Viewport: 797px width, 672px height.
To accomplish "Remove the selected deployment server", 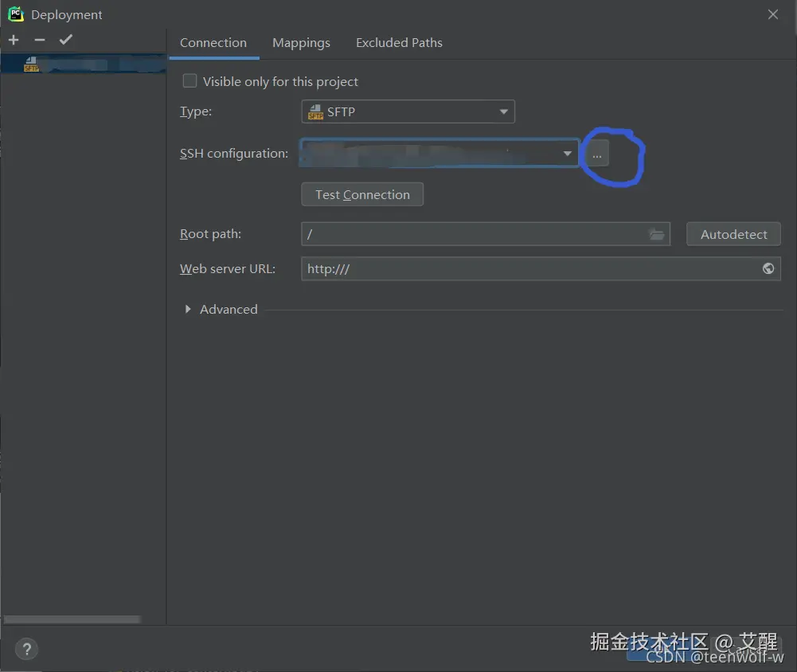I will [x=40, y=40].
